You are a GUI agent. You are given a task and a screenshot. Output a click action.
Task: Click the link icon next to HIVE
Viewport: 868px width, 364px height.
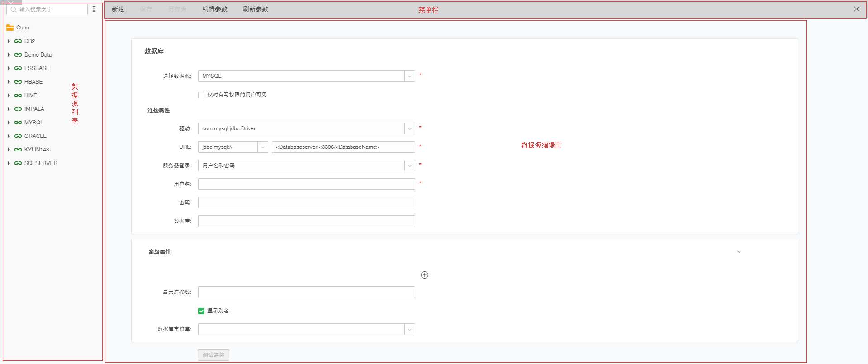18,95
